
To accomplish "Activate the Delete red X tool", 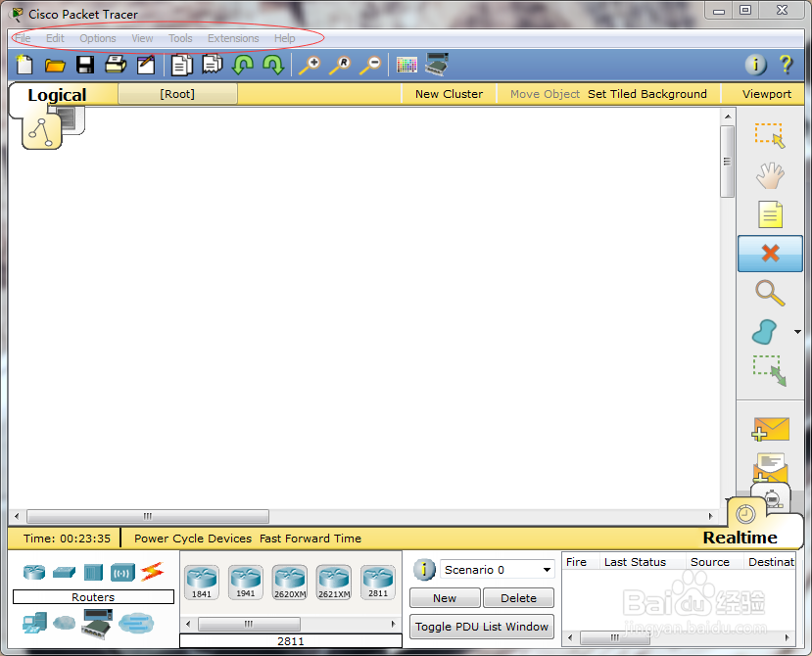I will (770, 254).
